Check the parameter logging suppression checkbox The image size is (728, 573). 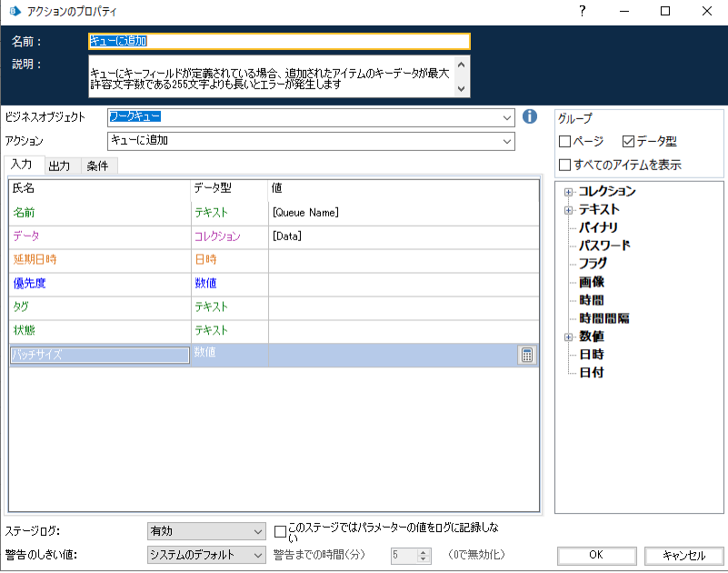(x=280, y=532)
